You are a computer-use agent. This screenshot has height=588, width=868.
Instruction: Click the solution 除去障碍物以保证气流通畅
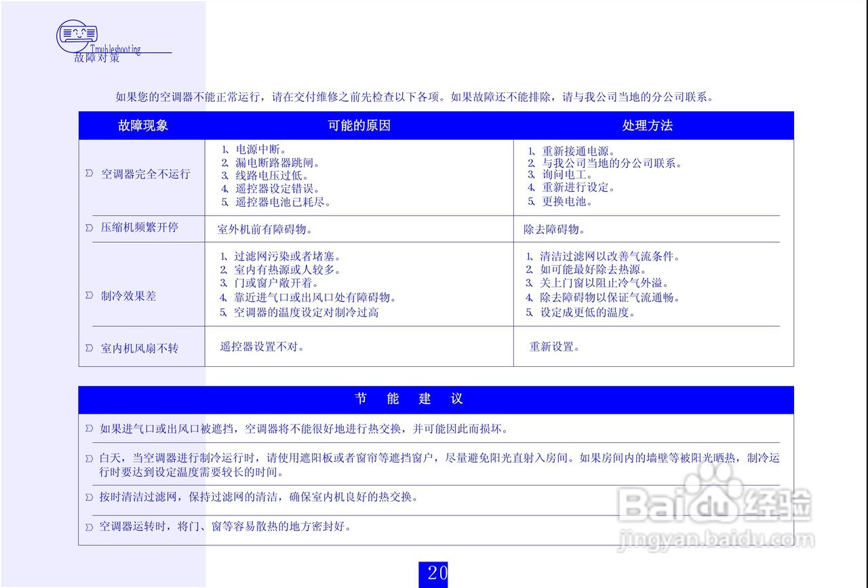604,297
